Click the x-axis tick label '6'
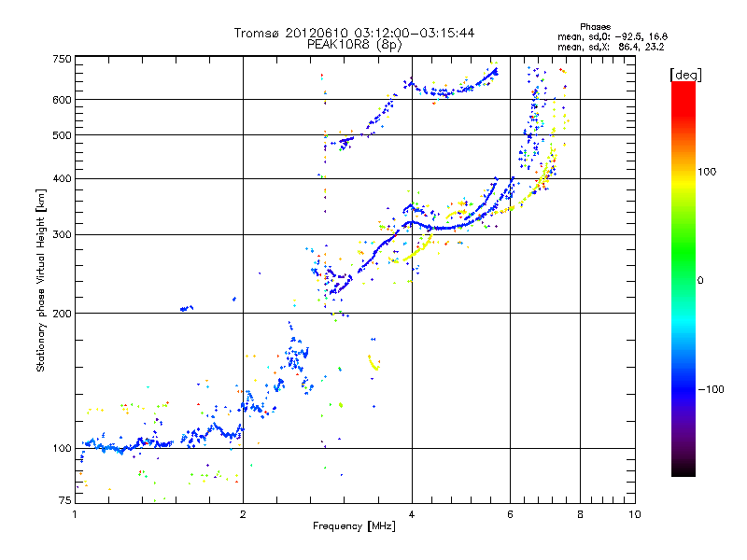 [510, 514]
